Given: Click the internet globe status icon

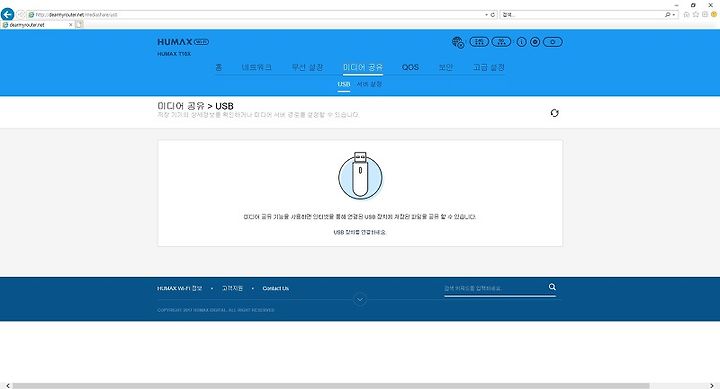Looking at the screenshot, I should [458, 42].
